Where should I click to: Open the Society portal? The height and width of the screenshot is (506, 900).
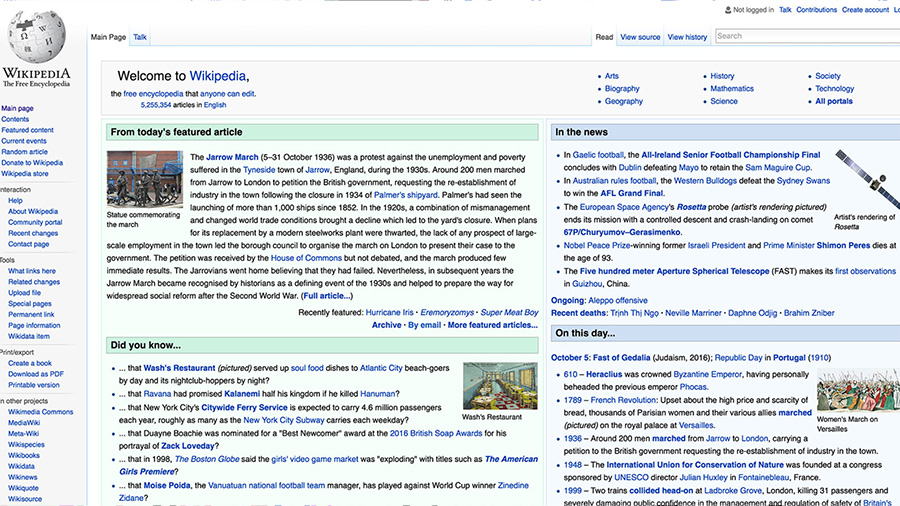pyautogui.click(x=828, y=76)
